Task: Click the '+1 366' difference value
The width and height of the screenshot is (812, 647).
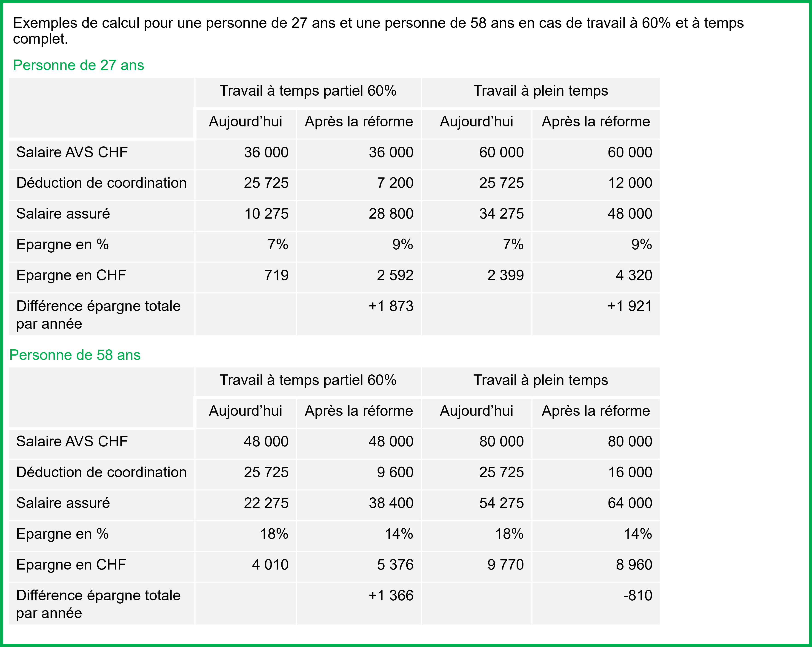Action: point(391,595)
